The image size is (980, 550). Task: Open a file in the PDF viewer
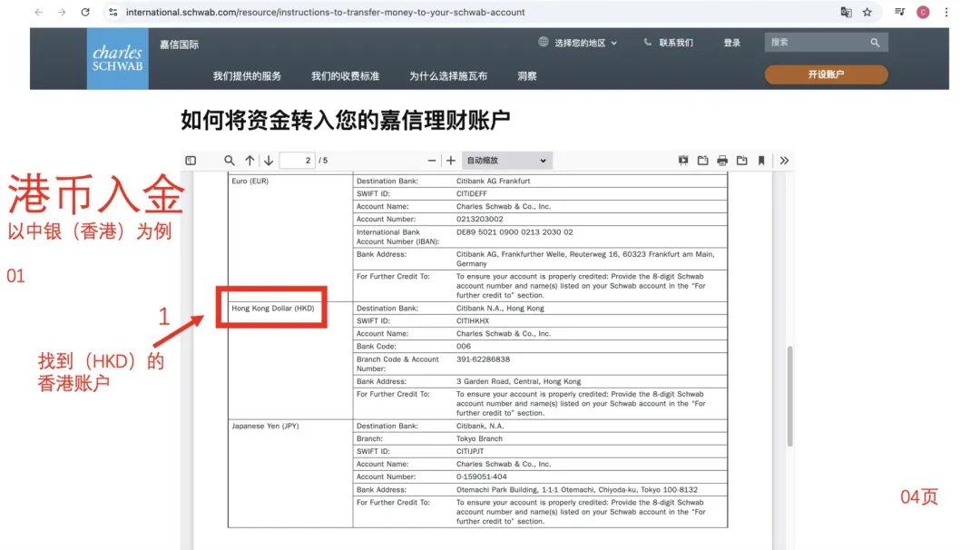point(702,161)
